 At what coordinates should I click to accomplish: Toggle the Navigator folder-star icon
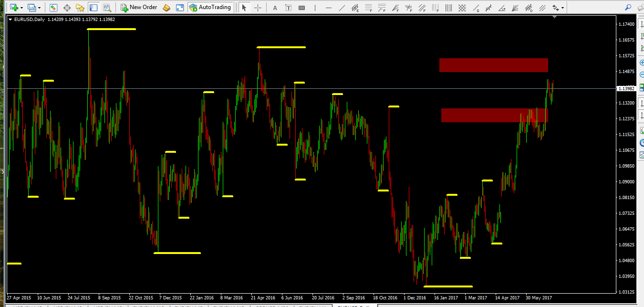point(80,8)
